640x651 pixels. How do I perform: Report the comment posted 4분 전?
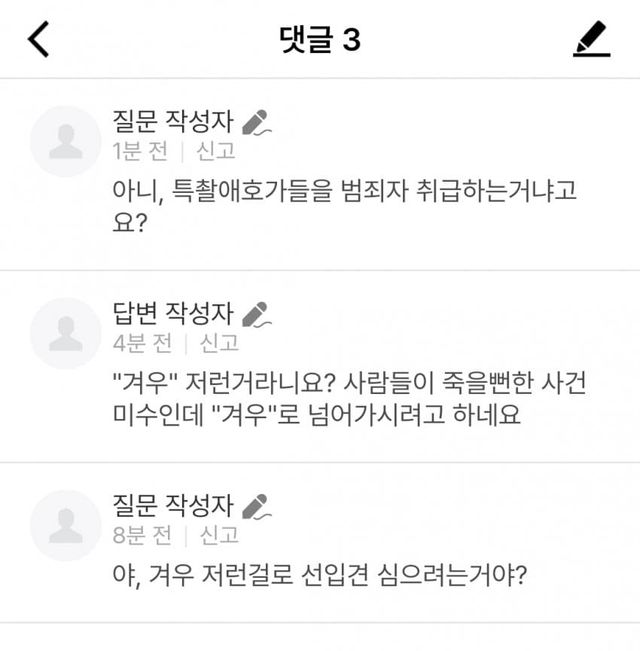tap(219, 343)
